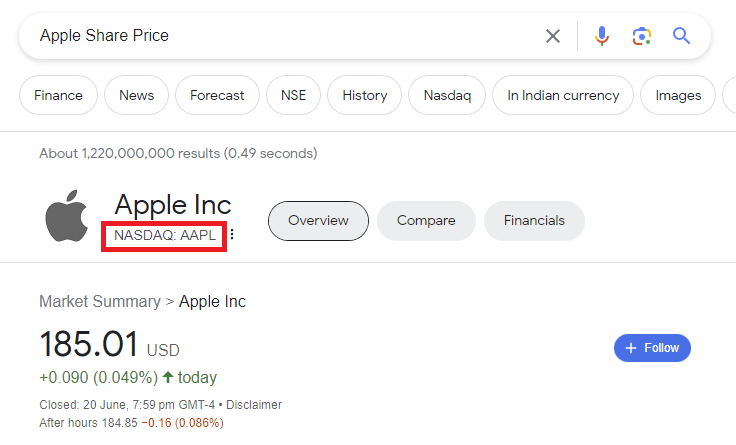Apply the In Indian currency filter

click(563, 96)
